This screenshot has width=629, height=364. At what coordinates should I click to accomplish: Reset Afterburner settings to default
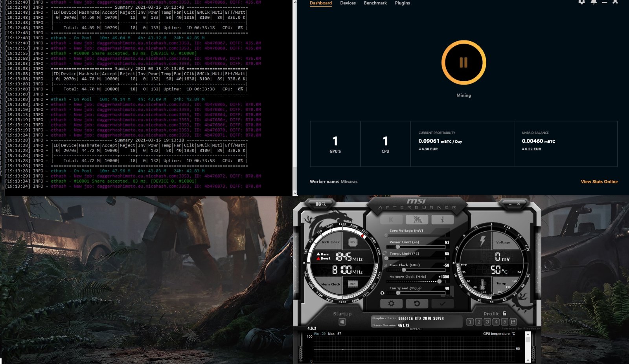pyautogui.click(x=417, y=304)
